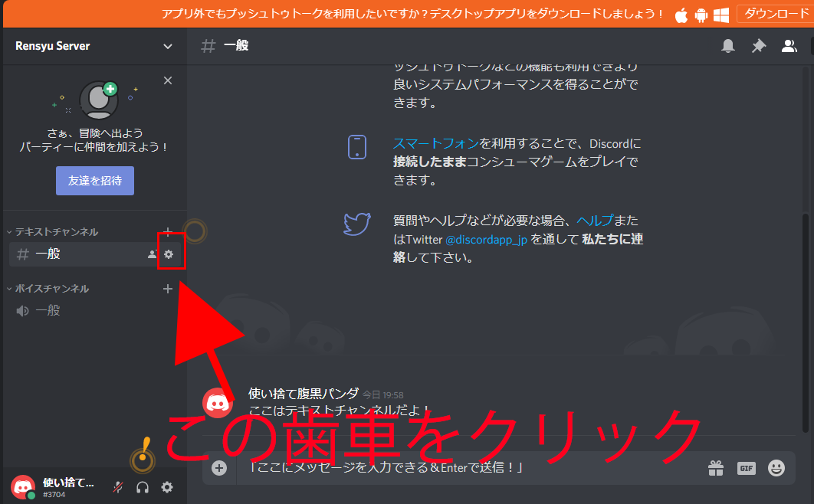Open Rensyu Server dropdown menu
Image resolution: width=814 pixels, height=504 pixels.
tap(168, 46)
